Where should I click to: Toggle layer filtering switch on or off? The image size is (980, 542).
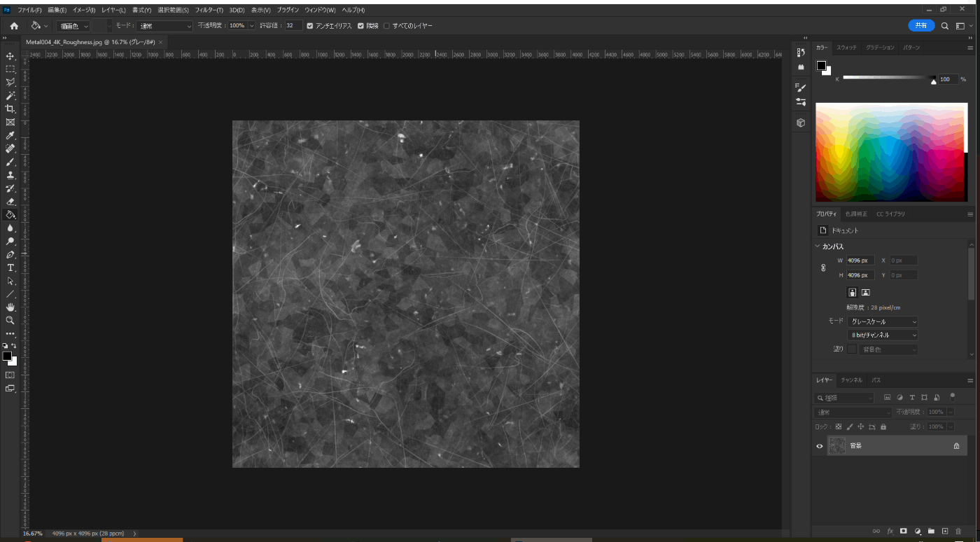pos(952,396)
